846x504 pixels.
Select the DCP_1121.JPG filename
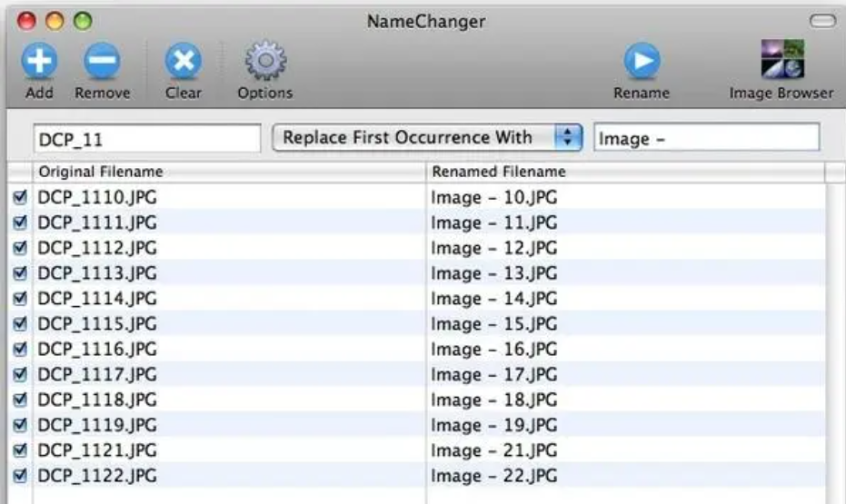click(97, 450)
